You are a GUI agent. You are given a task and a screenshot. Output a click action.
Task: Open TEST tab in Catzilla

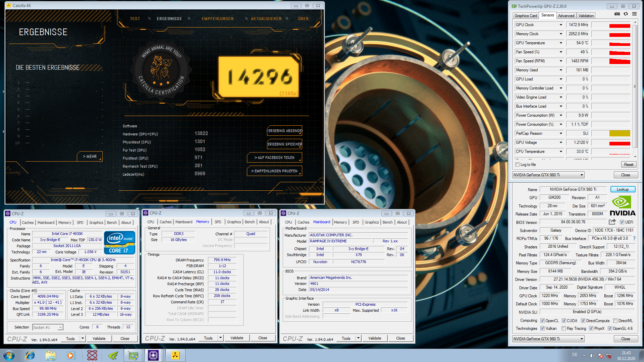coord(135,19)
